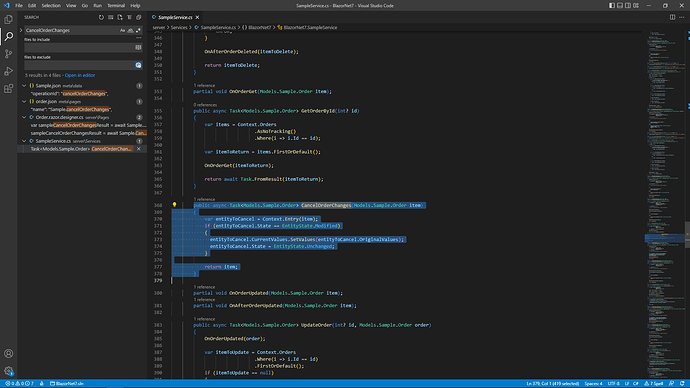Image resolution: width=690 pixels, height=388 pixels.
Task: Toggle Match Case in search box
Action: pos(122,30)
